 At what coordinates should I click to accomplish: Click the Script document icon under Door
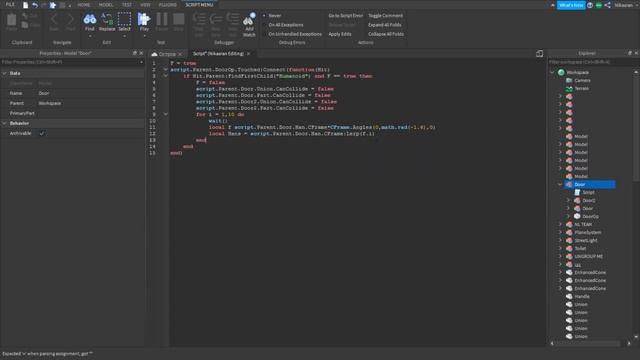pyautogui.click(x=577, y=192)
